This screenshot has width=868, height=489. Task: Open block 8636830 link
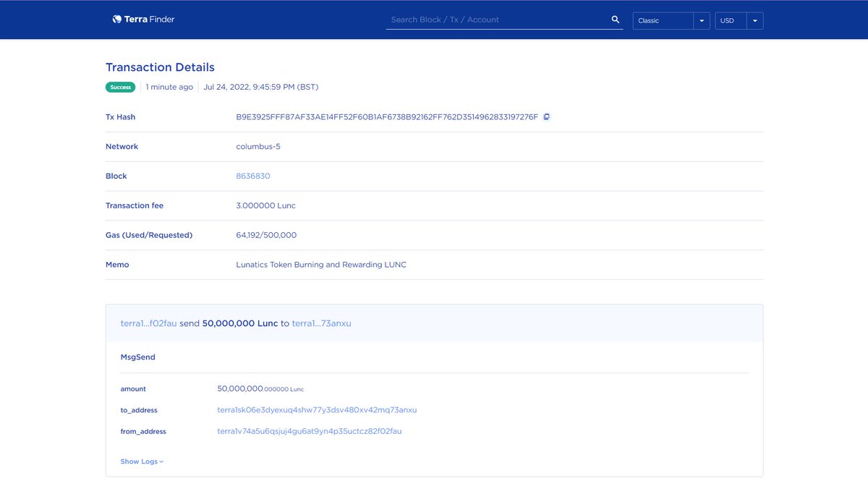coord(253,176)
